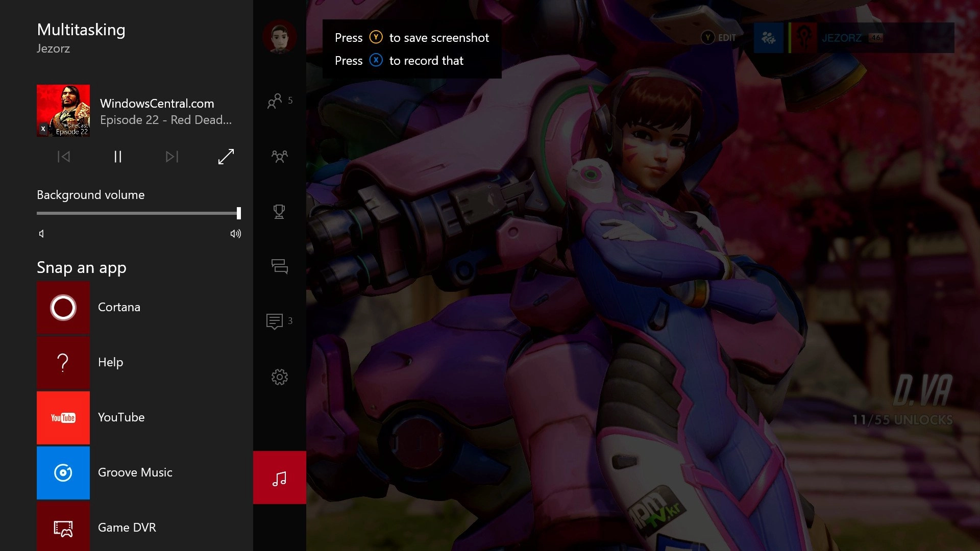Skip to previous track
The image size is (980, 551).
click(x=64, y=157)
